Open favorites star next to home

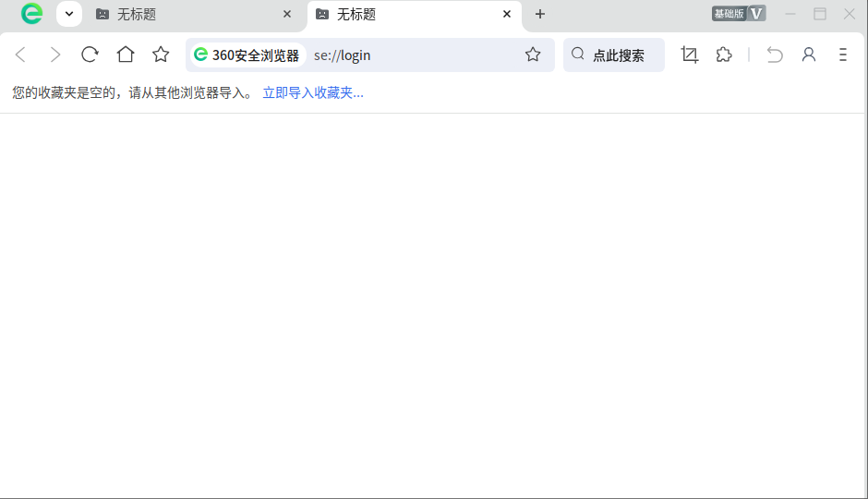pyautogui.click(x=161, y=55)
